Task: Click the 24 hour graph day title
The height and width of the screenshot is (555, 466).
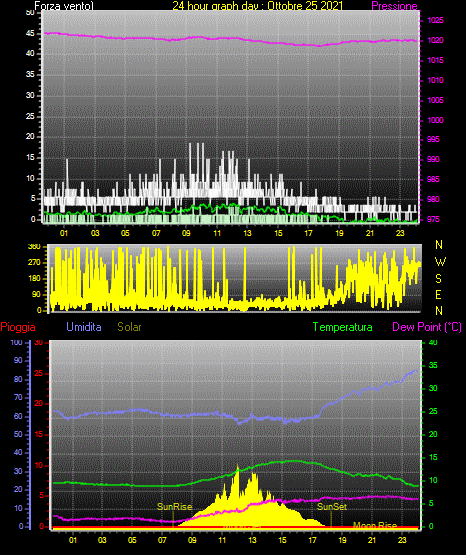Action: click(x=258, y=6)
